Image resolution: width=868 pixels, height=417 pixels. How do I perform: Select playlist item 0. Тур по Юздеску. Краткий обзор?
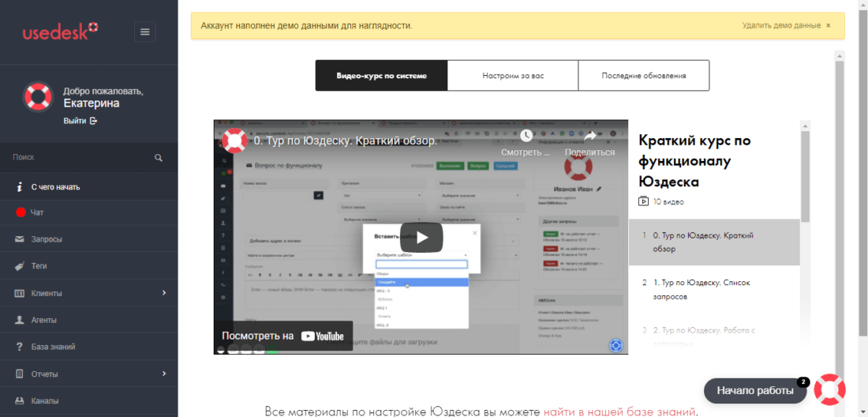pos(714,242)
